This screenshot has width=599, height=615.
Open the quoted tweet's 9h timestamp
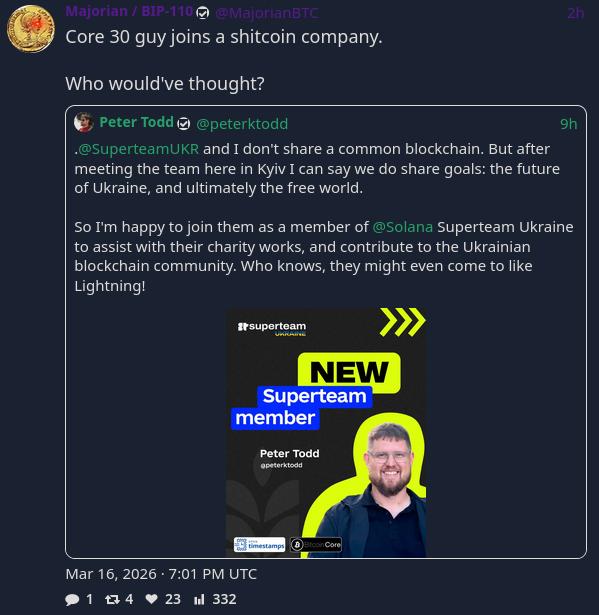(568, 124)
